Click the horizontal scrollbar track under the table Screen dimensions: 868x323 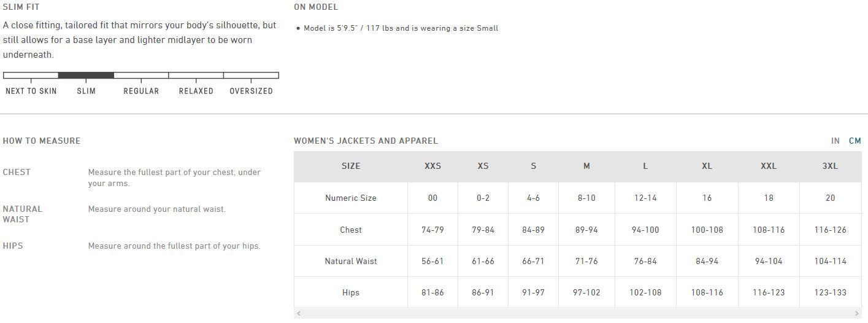coord(577,314)
